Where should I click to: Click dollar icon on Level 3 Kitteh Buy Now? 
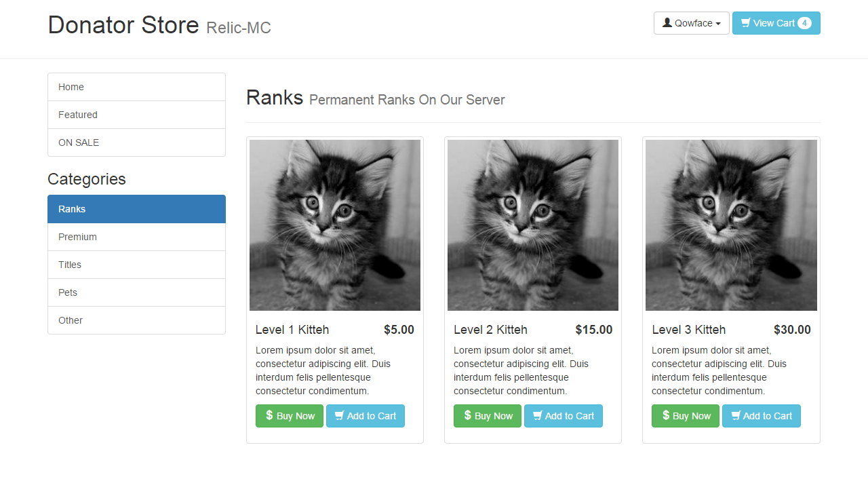(665, 415)
